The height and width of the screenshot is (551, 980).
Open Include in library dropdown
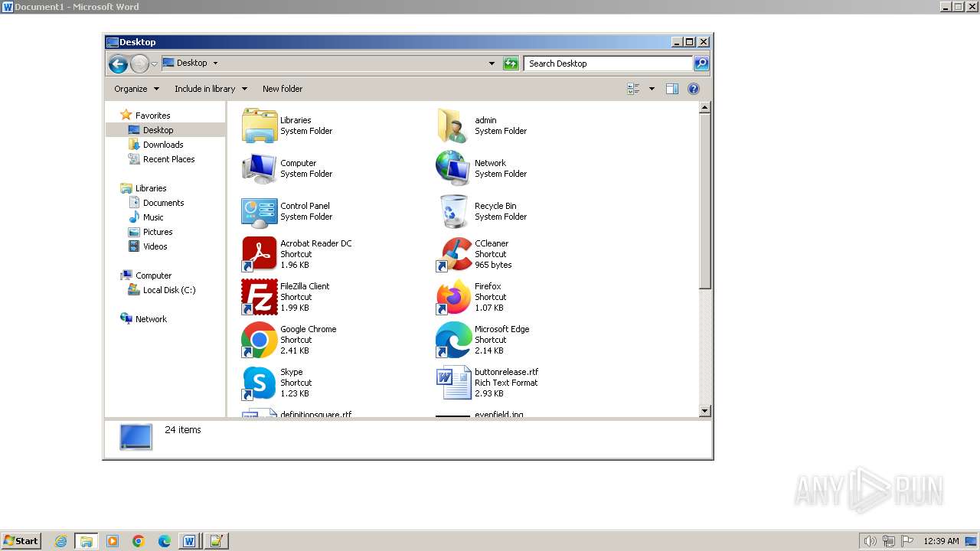[x=211, y=89]
